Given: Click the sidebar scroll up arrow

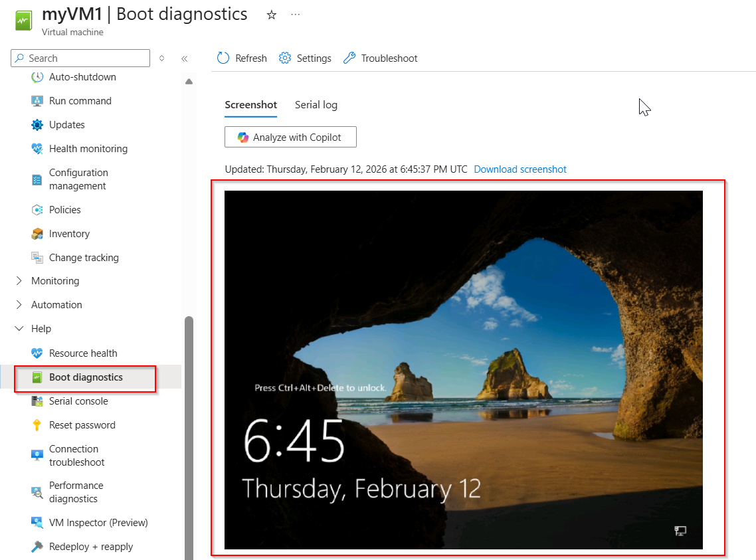Looking at the screenshot, I should pyautogui.click(x=189, y=82).
